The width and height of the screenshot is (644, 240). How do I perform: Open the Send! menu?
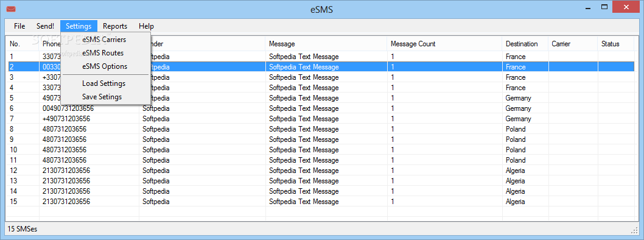tap(45, 26)
